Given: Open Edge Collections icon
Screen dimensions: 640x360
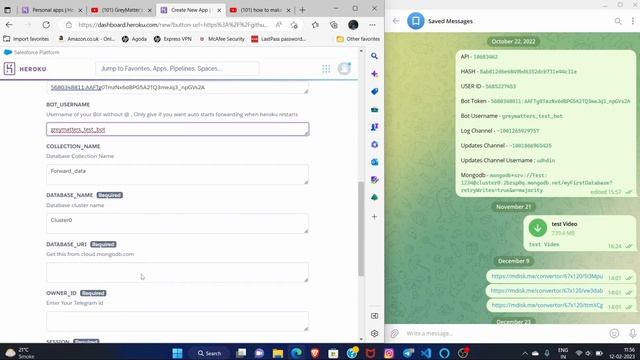Looking at the screenshot, I should pos(334,25).
